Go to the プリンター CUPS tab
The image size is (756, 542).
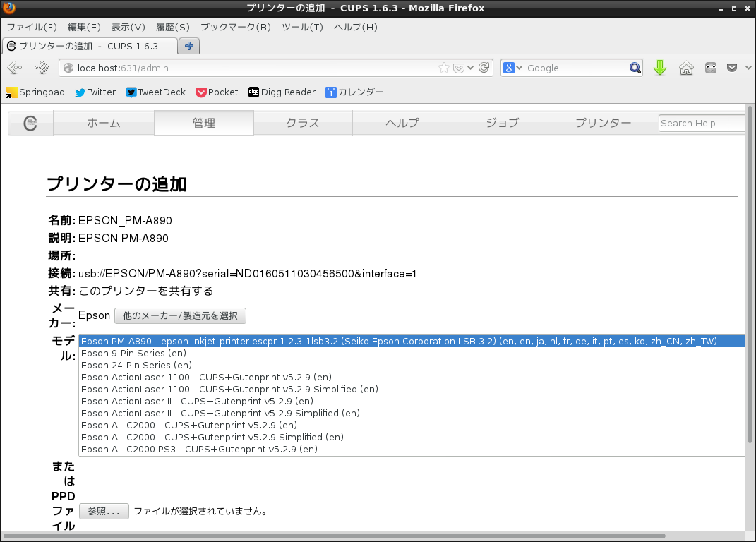(603, 123)
